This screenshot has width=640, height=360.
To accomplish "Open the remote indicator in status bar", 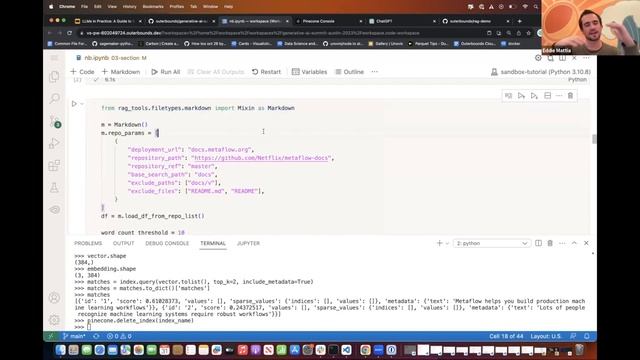I will [51, 336].
